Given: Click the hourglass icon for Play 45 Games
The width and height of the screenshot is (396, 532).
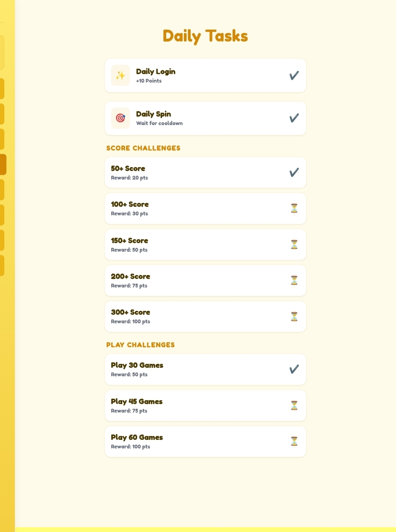Looking at the screenshot, I should tap(294, 405).
